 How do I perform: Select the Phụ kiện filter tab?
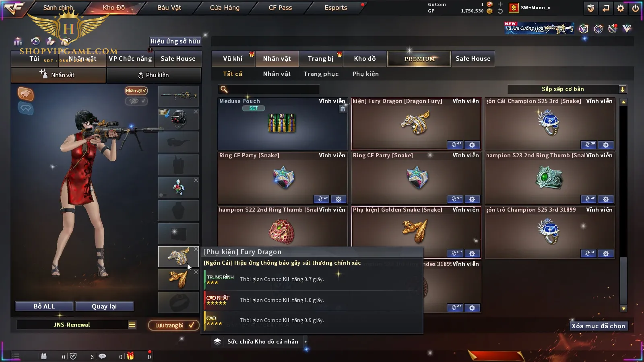click(x=365, y=74)
